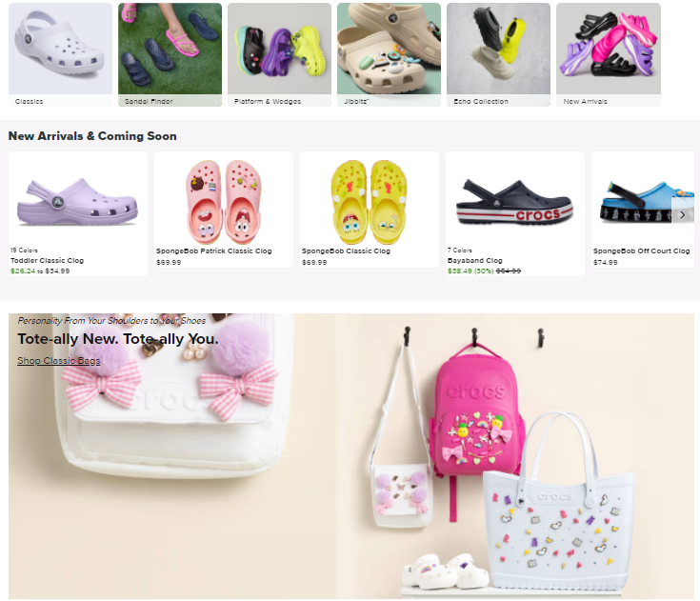Image resolution: width=700 pixels, height=601 pixels.
Task: Open the Classics category tile
Action: pyautogui.click(x=60, y=54)
